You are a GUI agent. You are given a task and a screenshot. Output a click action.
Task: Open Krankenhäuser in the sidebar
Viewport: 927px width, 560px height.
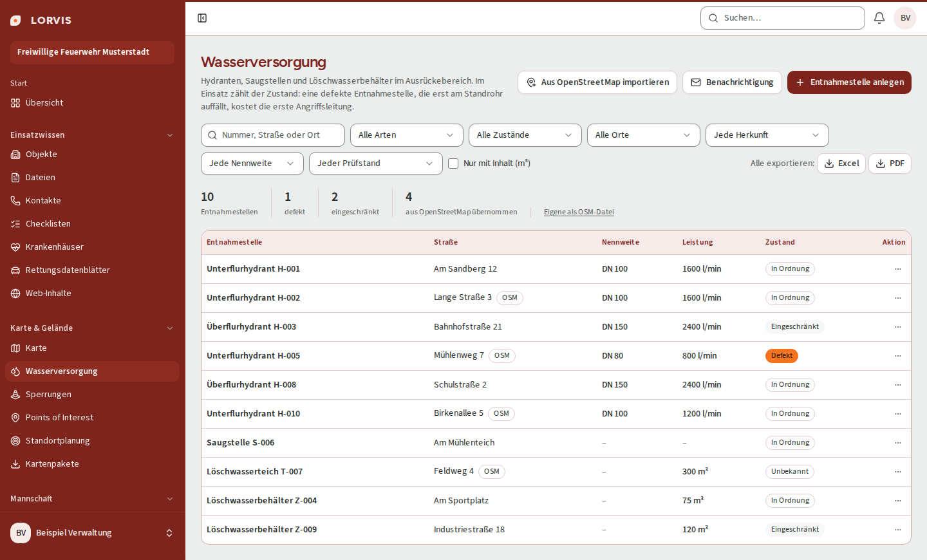(x=92, y=247)
